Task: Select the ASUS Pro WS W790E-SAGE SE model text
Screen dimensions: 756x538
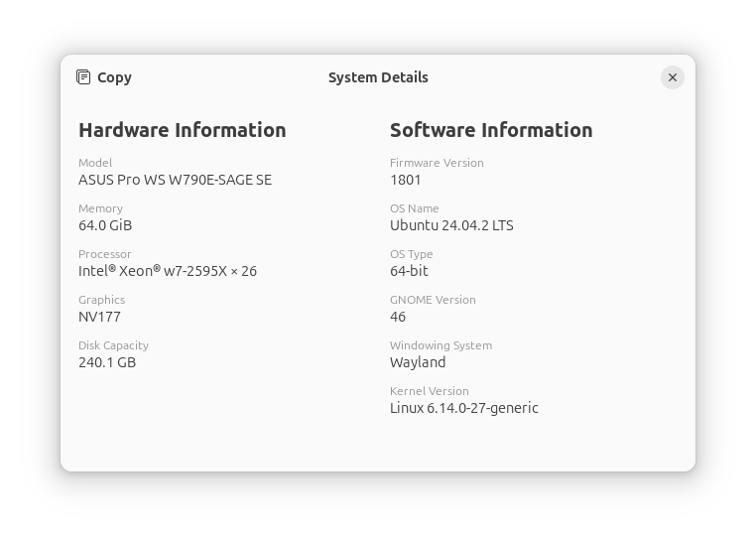Action: tap(175, 180)
